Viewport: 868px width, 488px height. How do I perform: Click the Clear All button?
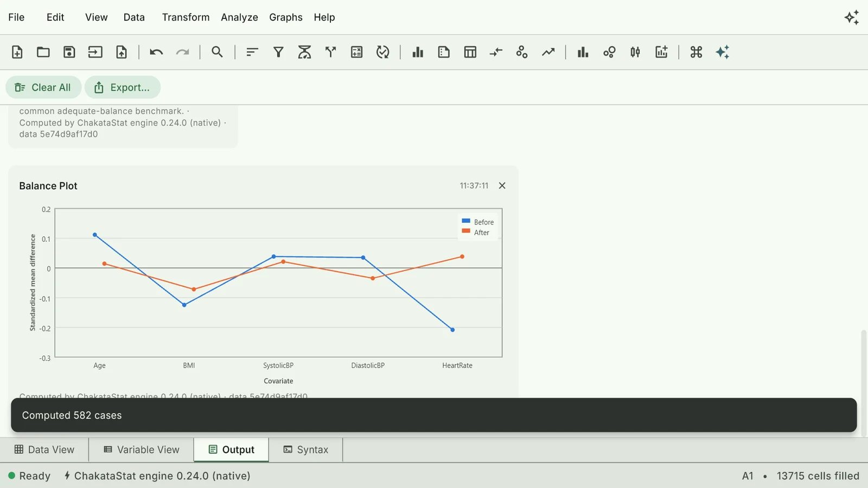[x=43, y=87]
